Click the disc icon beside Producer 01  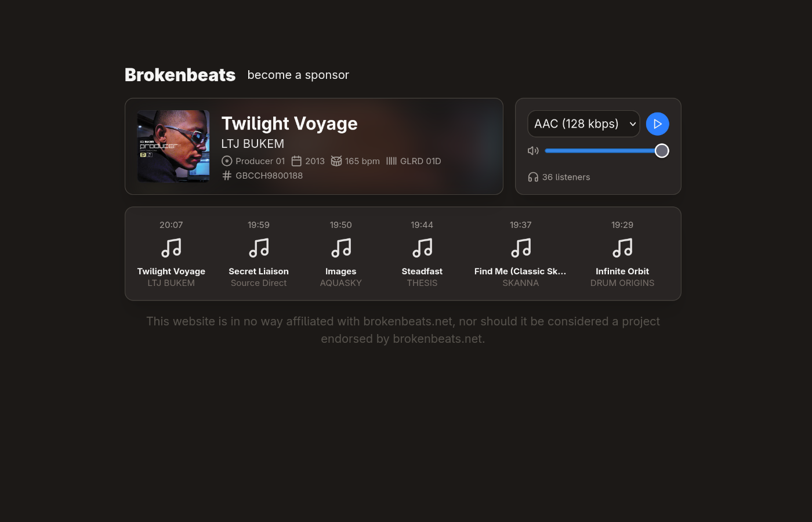tap(227, 161)
